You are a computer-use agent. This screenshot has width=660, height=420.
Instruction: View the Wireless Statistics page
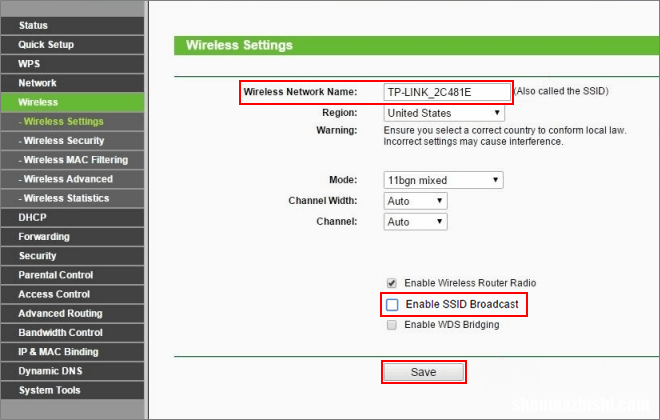[x=72, y=198]
